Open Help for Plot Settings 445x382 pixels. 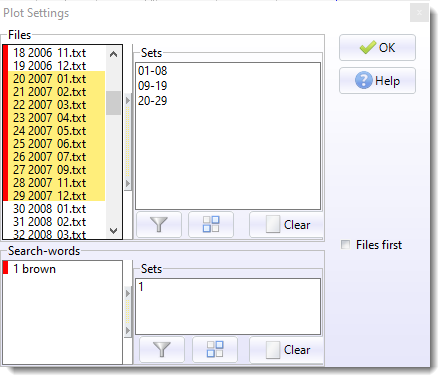tap(377, 81)
